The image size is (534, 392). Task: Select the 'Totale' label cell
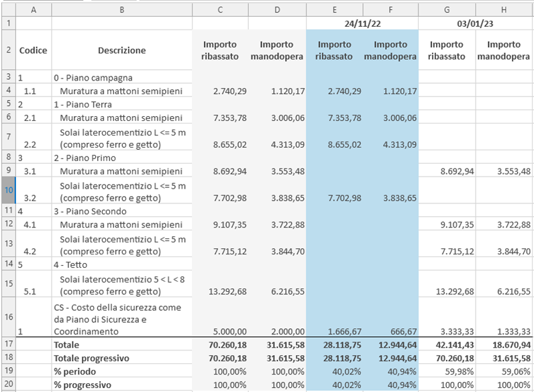(122, 344)
